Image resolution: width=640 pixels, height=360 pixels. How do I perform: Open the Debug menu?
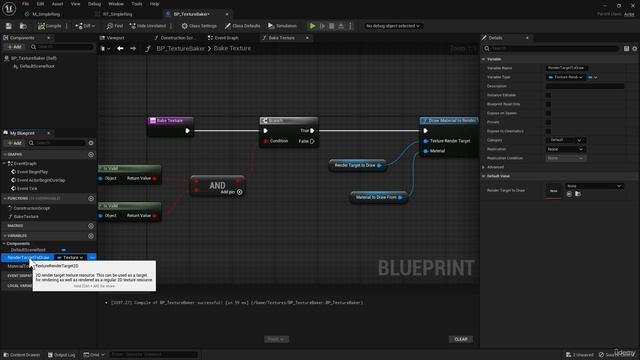point(94,4)
